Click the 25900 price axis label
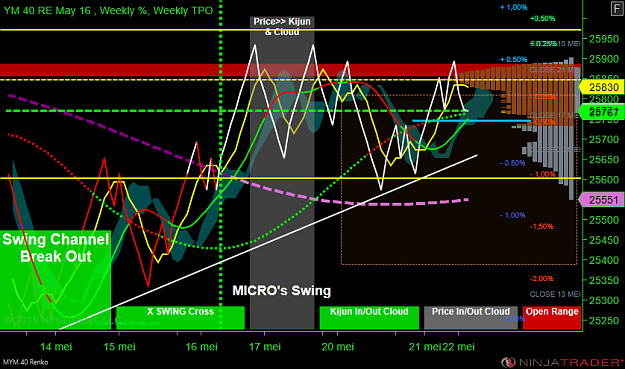Screen dimensions: 625x369 point(604,59)
